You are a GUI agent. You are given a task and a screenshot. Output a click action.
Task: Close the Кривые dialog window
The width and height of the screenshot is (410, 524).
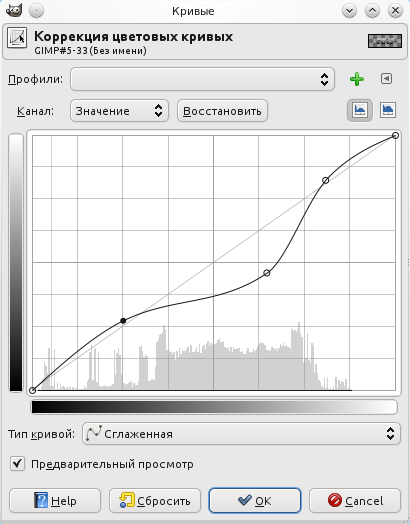point(395,11)
